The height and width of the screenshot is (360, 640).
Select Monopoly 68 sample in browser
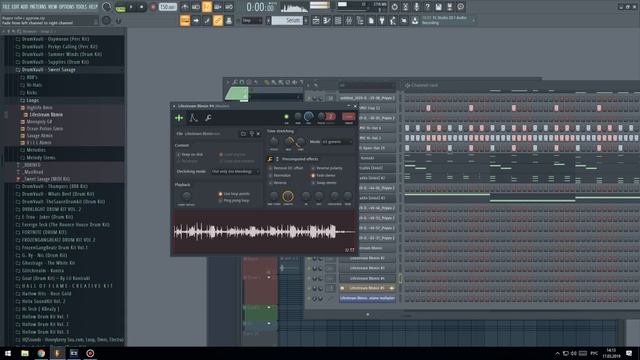pos(39,122)
